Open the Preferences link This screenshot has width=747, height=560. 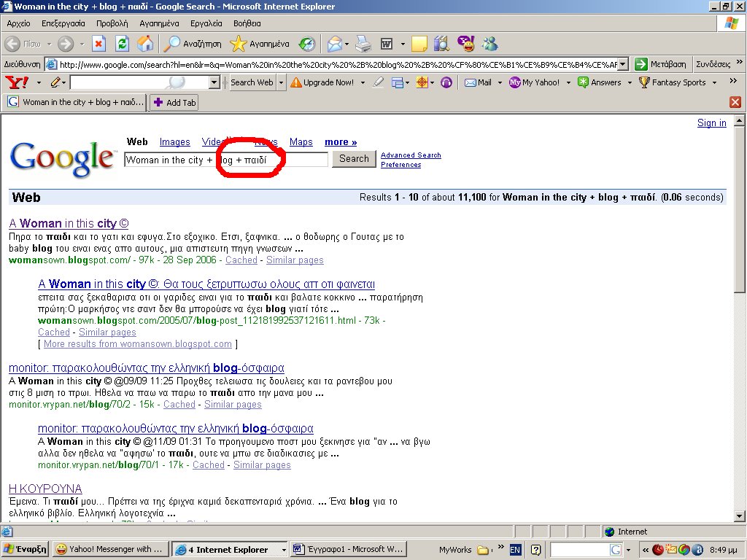400,165
